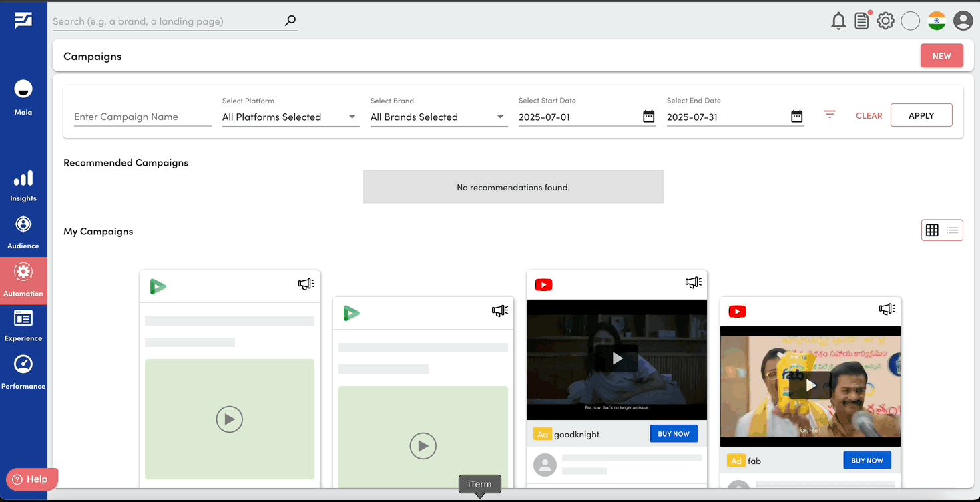Open the Experience section
Screen dimensions: 980x502
(x=23, y=326)
